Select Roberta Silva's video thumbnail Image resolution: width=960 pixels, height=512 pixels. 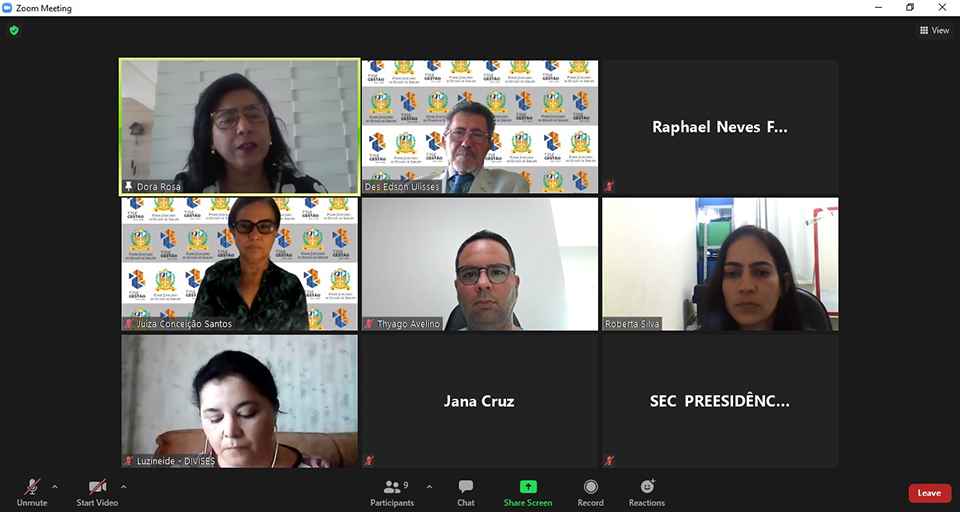tap(720, 264)
